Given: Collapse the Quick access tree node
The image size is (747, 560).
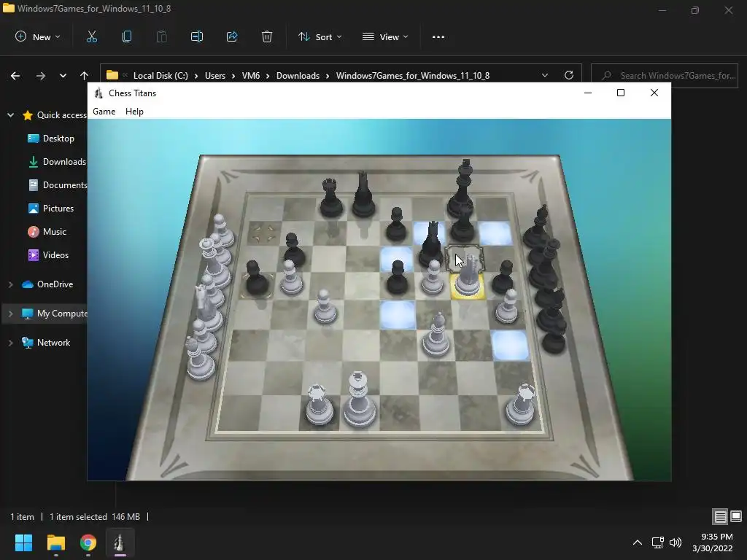Looking at the screenshot, I should (10, 115).
